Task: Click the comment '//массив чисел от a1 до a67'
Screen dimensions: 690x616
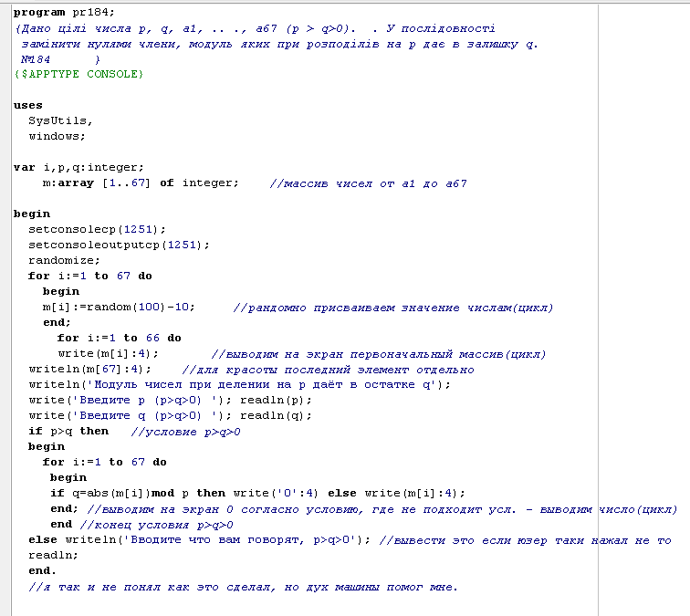Action: 369,183
